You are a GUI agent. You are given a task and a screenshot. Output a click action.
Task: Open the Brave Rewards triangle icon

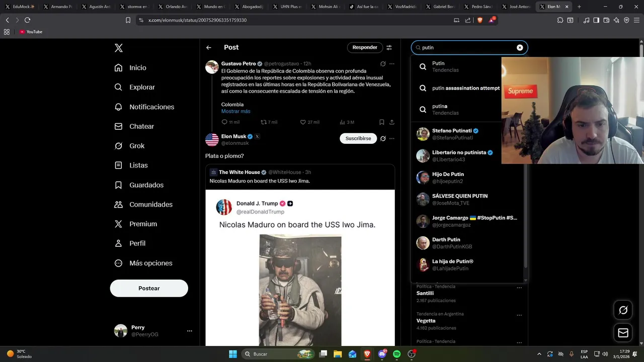point(492,20)
